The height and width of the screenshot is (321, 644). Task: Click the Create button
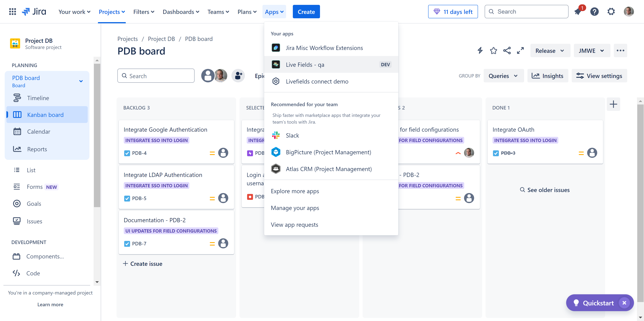[x=306, y=12]
